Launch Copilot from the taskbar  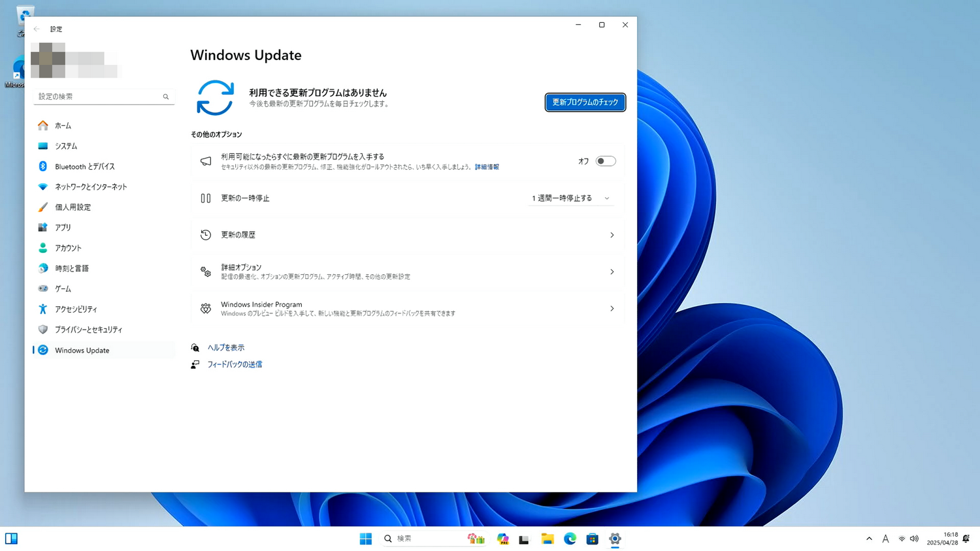click(502, 539)
